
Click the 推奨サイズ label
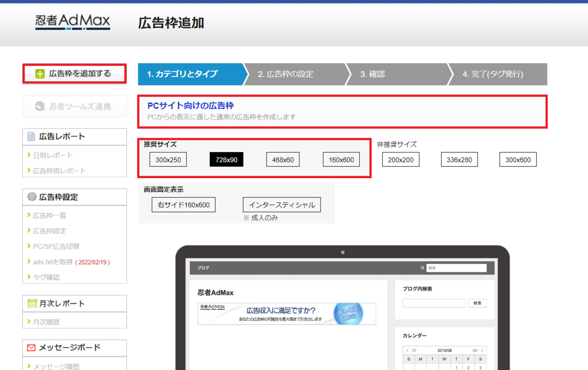tap(160, 144)
